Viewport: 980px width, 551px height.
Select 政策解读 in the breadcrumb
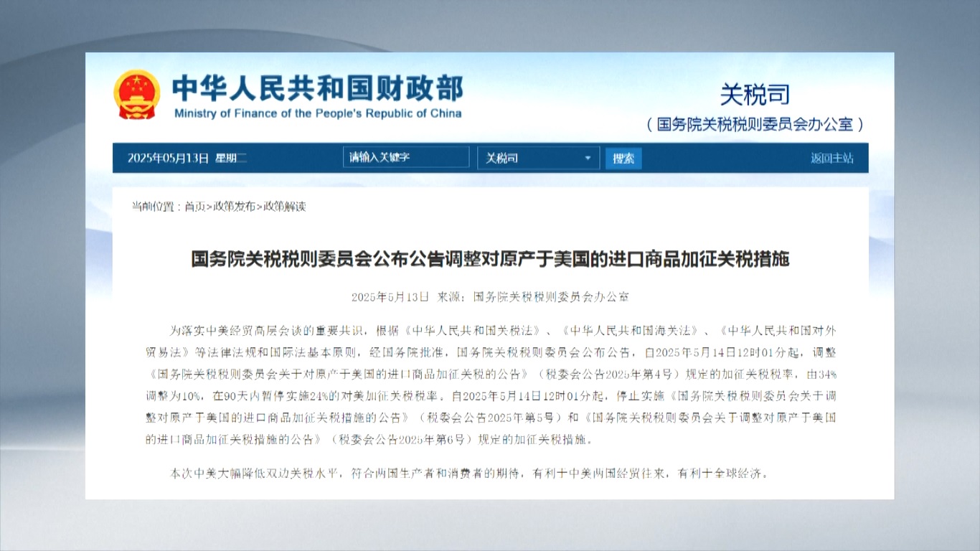285,207
